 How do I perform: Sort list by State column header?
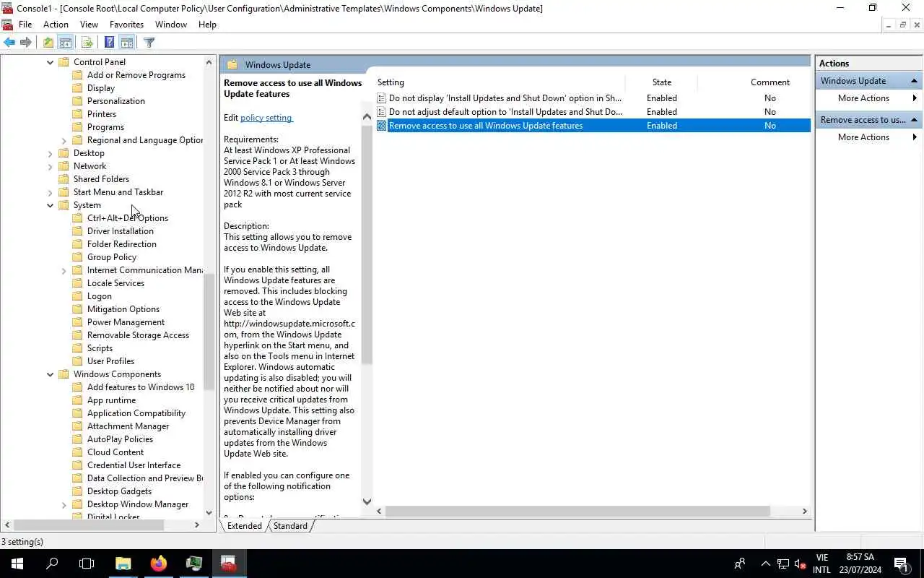[661, 82]
